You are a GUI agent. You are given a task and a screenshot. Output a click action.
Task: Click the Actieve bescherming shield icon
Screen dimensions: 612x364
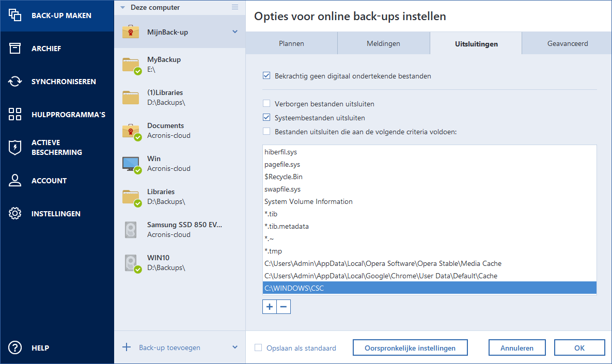(15, 148)
